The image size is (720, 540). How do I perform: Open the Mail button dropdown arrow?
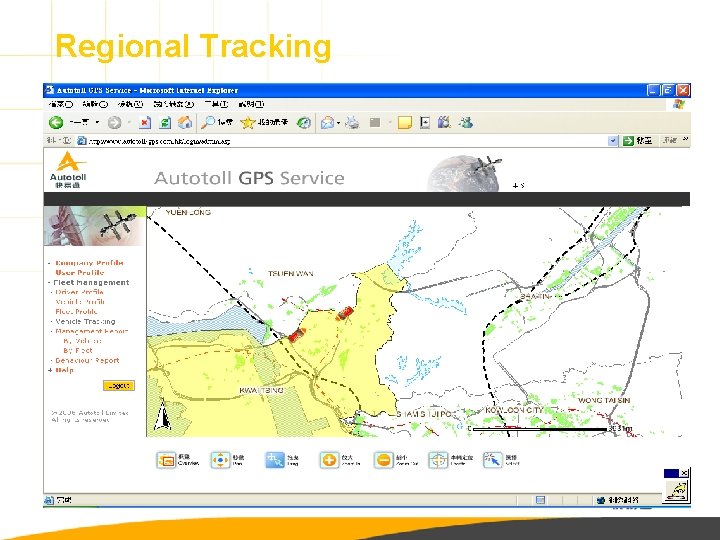coord(338,123)
